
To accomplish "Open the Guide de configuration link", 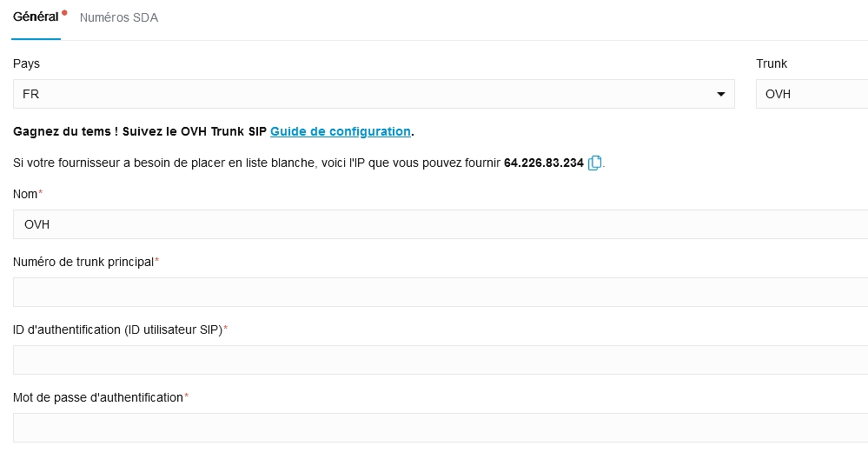I will [x=340, y=131].
